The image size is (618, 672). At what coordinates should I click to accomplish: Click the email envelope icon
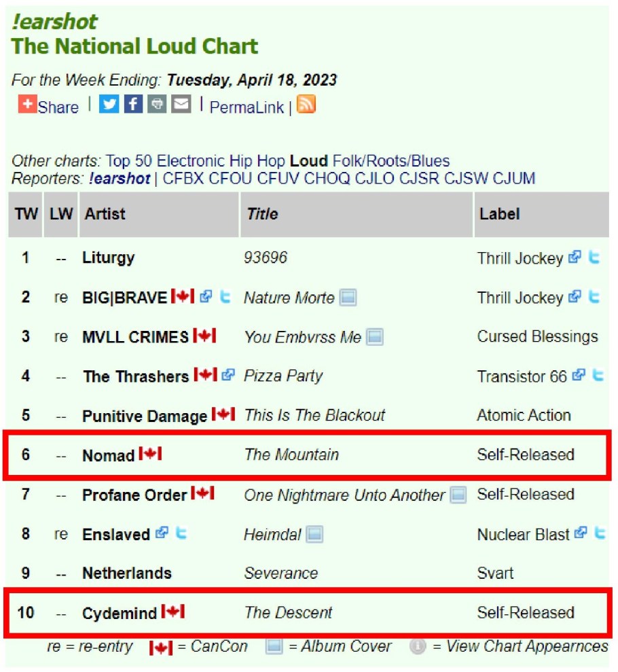tap(181, 105)
